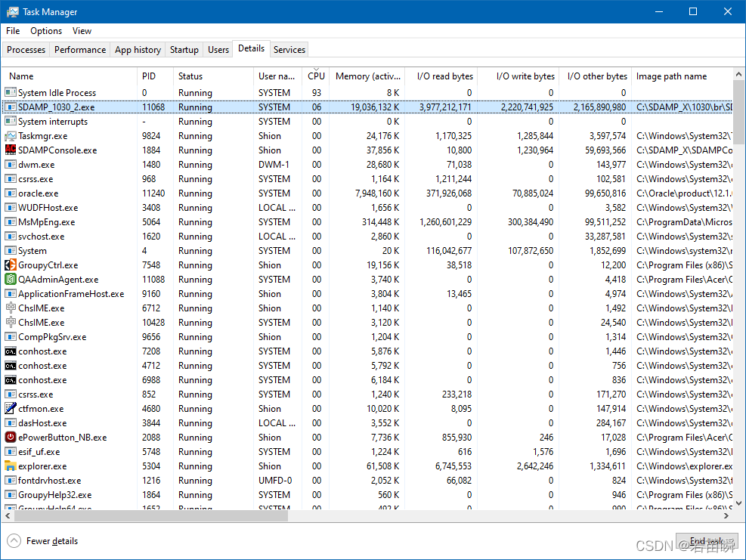Select the Details tab
Image resolution: width=746 pixels, height=560 pixels.
click(x=251, y=48)
